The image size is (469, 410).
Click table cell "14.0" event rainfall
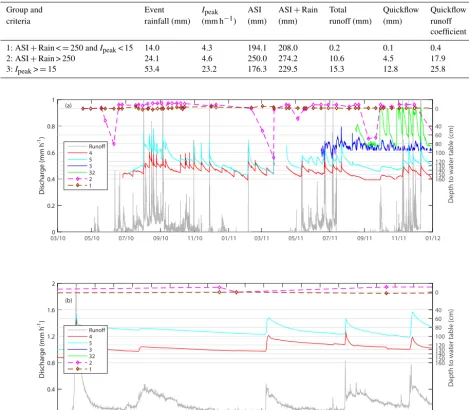pyautogui.click(x=152, y=48)
